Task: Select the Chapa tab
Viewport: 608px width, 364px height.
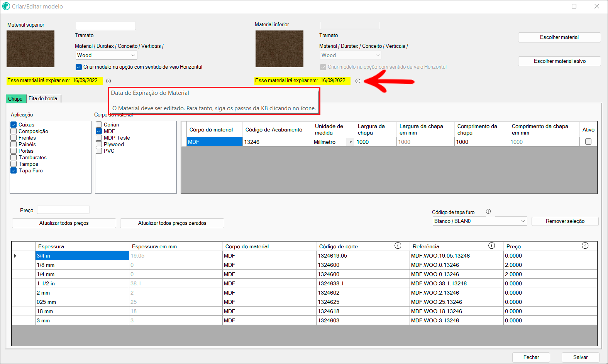Action: pos(15,99)
